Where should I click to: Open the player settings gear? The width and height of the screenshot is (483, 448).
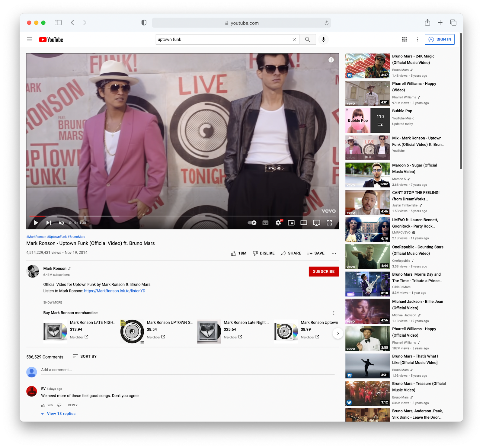point(278,223)
